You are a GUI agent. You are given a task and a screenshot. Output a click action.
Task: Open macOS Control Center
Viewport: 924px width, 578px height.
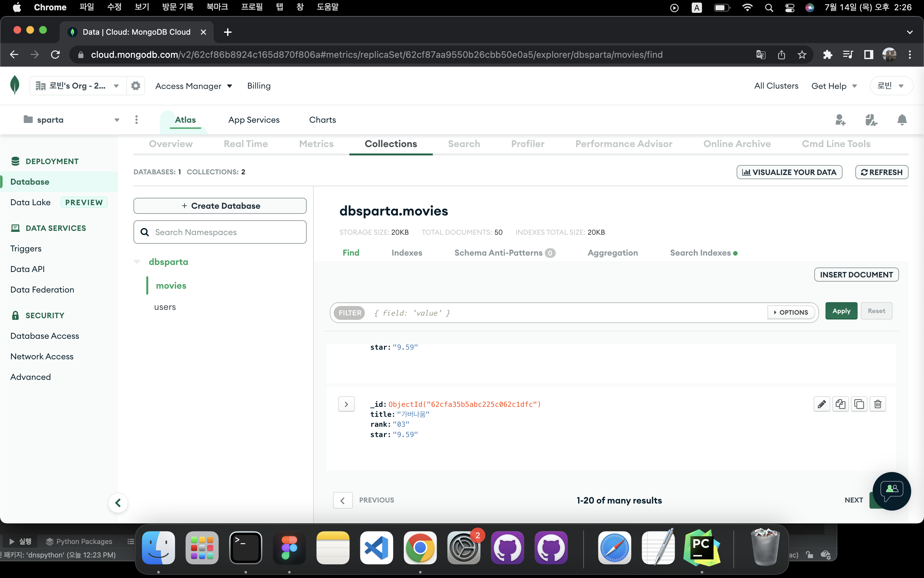point(790,8)
